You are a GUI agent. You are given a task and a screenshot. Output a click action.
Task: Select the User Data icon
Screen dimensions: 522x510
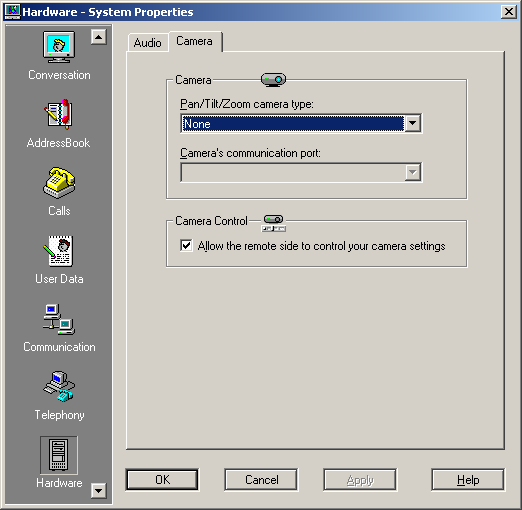[x=59, y=251]
